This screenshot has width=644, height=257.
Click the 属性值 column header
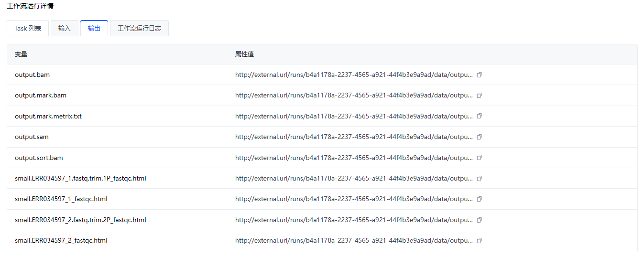coord(244,54)
